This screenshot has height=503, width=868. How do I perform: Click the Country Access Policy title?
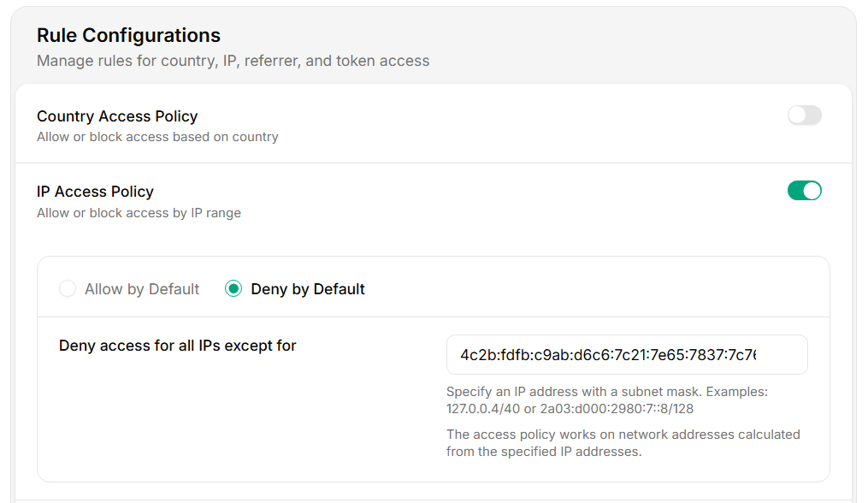116,115
